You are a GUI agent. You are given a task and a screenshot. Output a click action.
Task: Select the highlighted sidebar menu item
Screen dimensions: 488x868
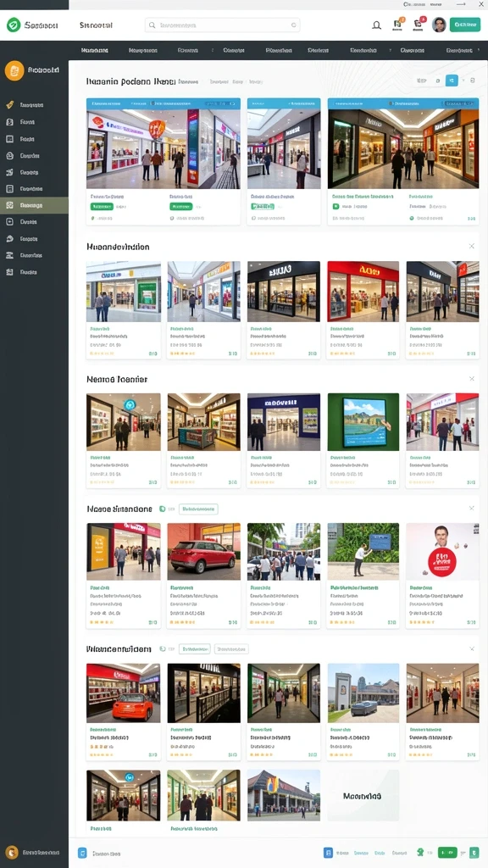(34, 205)
